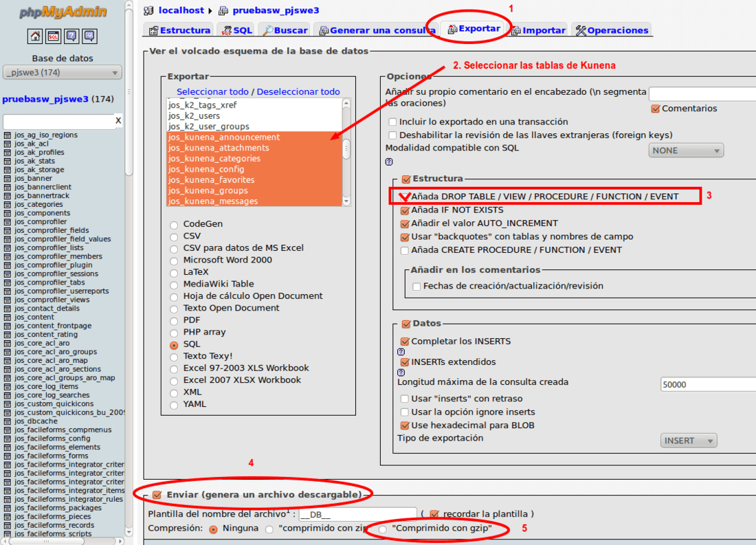This screenshot has height=545, width=756.
Task: Click table icon next to jos_dbcache
Action: (x=8, y=421)
